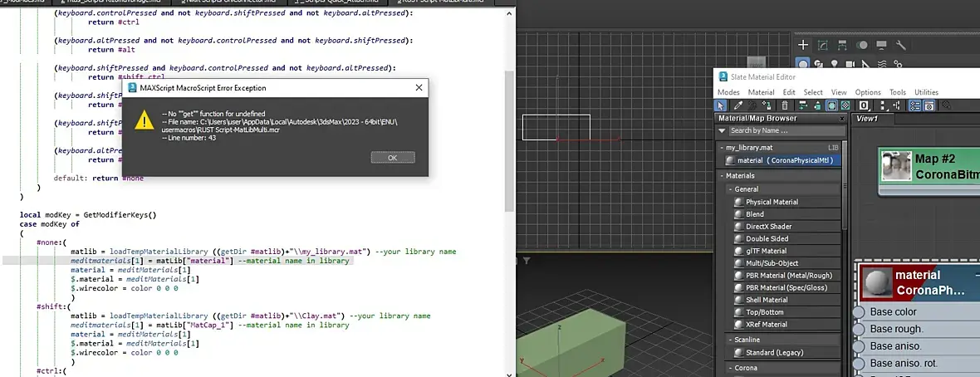
Task: Click the Base rough. input socket
Action: (x=859, y=329)
